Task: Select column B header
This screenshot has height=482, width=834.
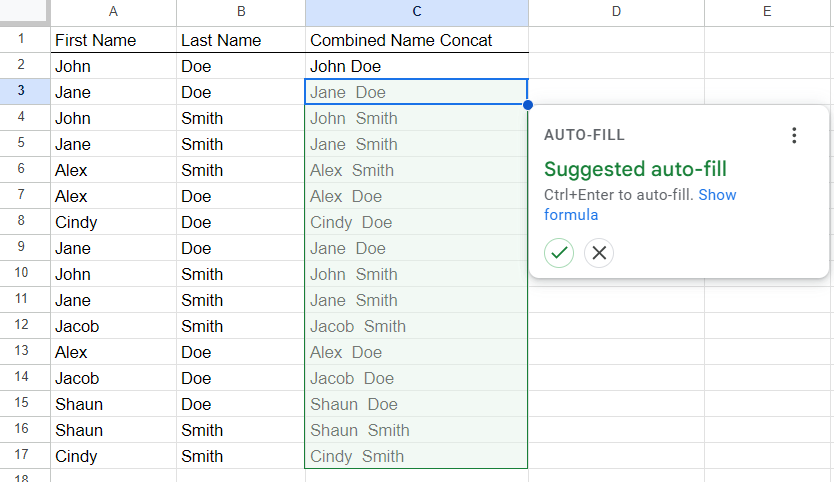Action: [x=241, y=12]
